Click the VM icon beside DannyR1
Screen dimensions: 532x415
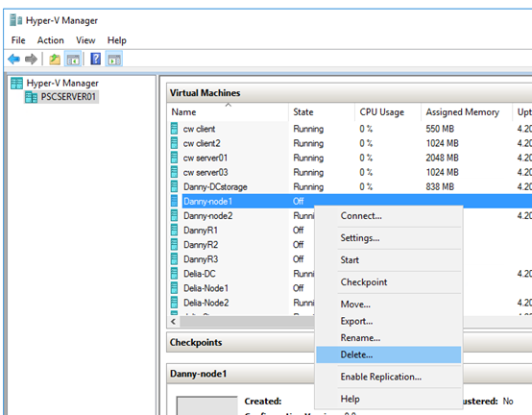174,231
